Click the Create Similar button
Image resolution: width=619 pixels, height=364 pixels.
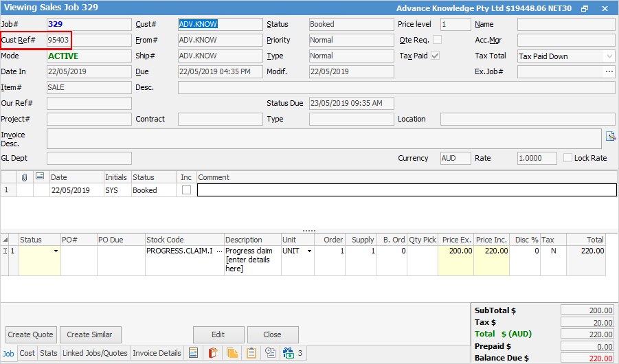pyautogui.click(x=89, y=334)
